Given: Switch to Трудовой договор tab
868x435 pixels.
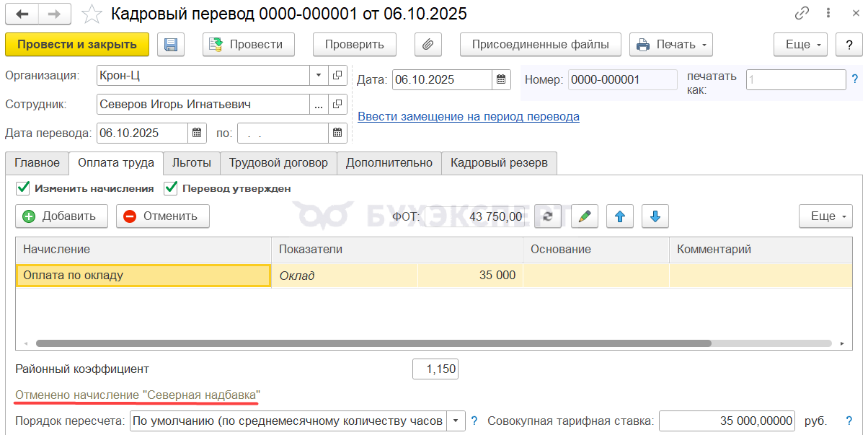Looking at the screenshot, I should tap(278, 163).
